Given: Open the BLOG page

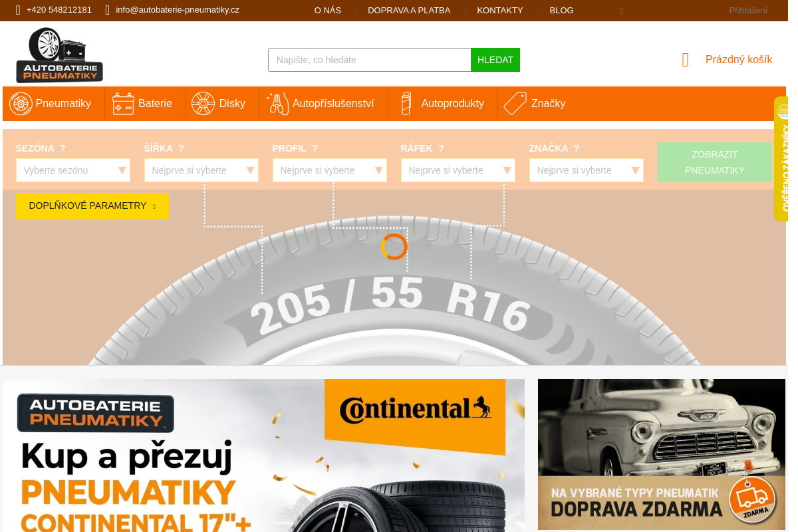Looking at the screenshot, I should [562, 11].
